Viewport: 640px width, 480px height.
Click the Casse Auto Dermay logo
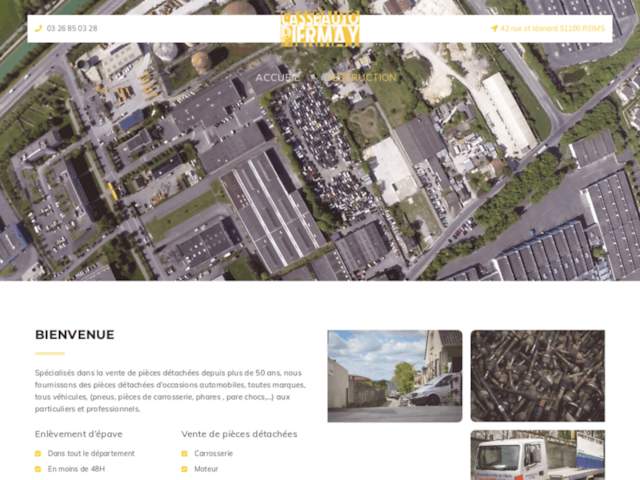click(320, 30)
